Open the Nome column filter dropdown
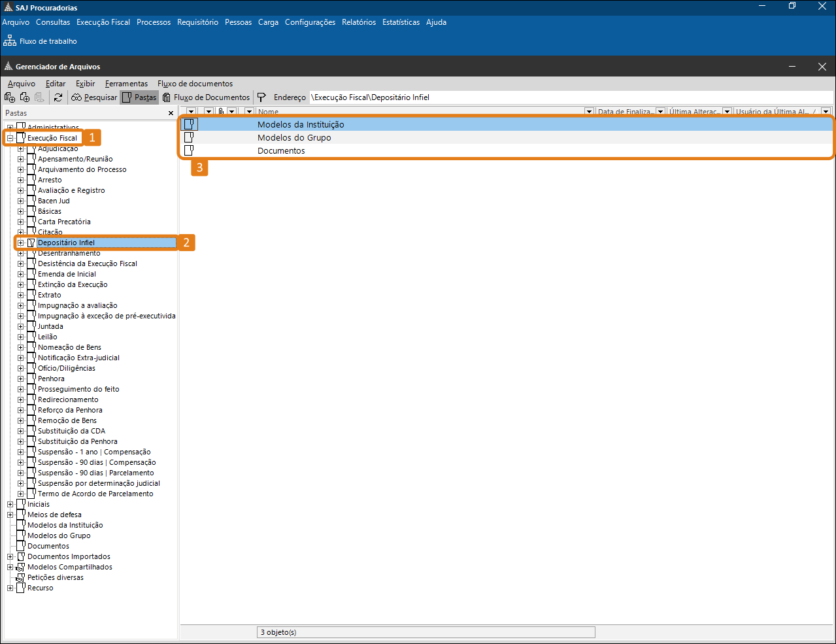The height and width of the screenshot is (644, 836). coord(589,112)
